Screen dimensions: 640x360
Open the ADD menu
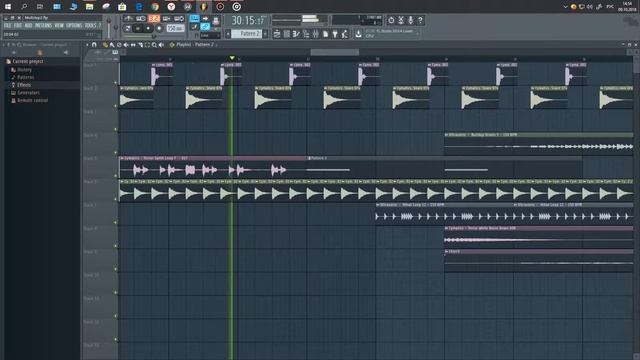pyautogui.click(x=28, y=25)
